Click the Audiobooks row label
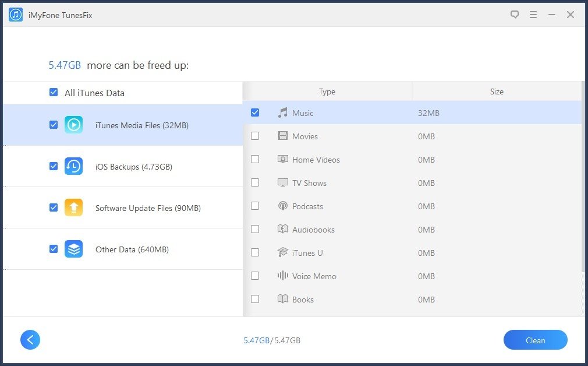588x366 pixels. click(x=313, y=230)
